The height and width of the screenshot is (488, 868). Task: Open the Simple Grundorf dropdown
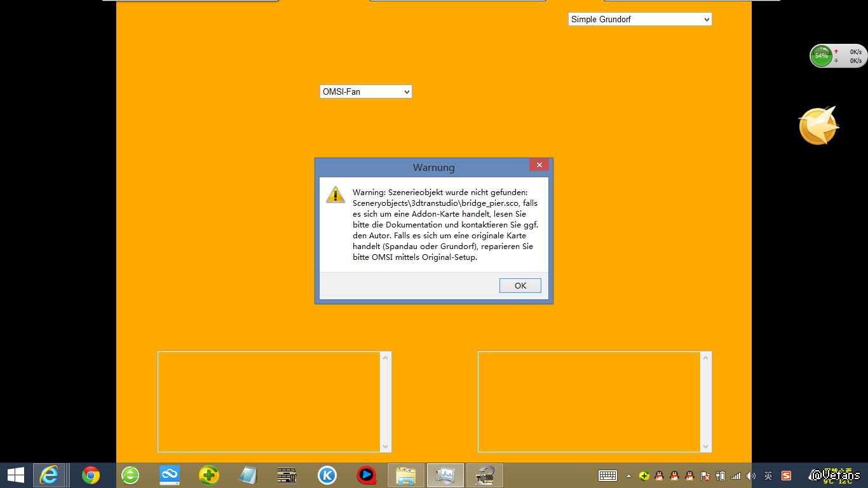(x=640, y=20)
